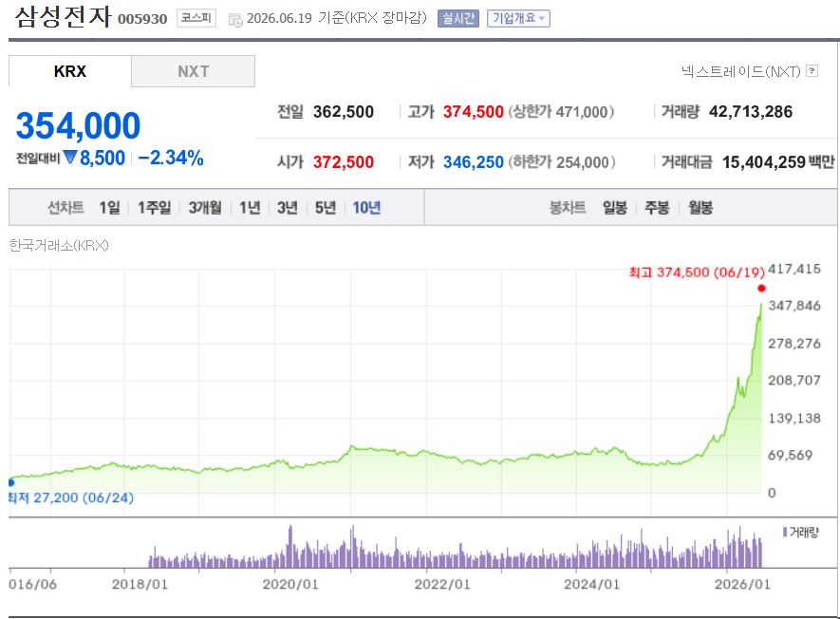Click the red highest-price marker dot

click(x=761, y=289)
